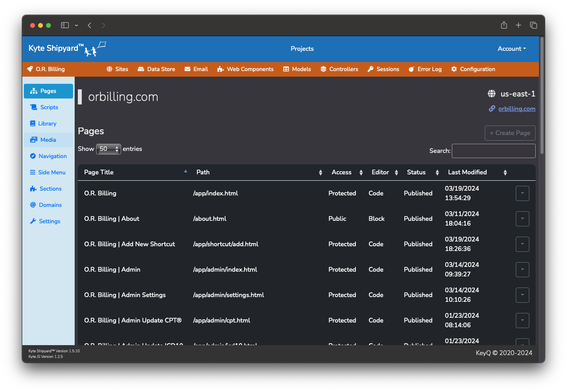
Task: Click the globe icon beside us-east-1
Action: (492, 94)
